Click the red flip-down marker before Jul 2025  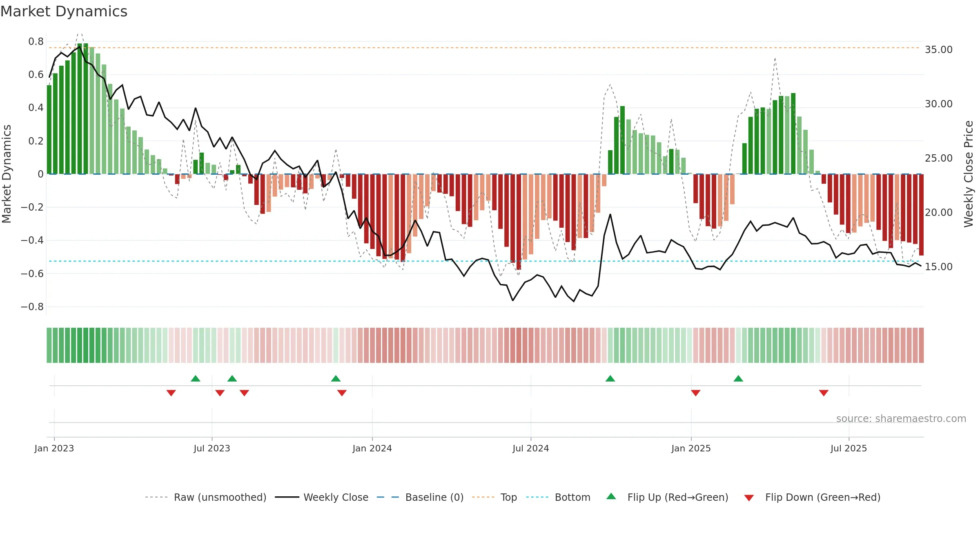coord(824,393)
